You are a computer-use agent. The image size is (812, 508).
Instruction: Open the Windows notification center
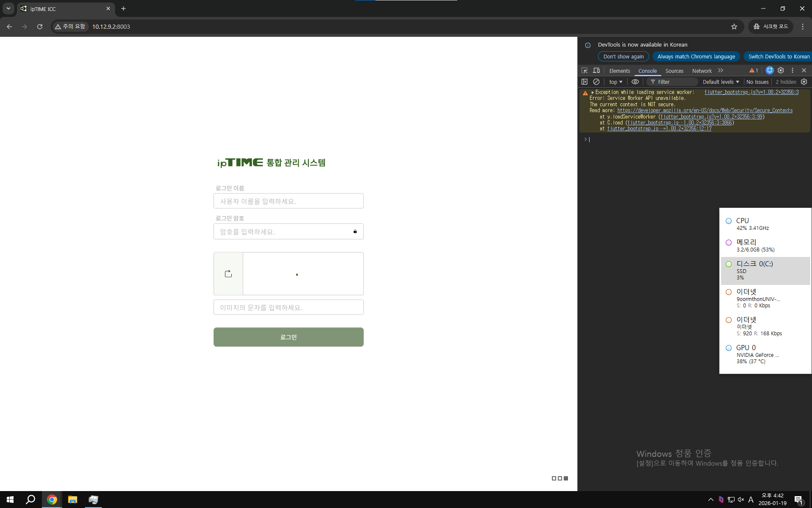[x=798, y=500]
